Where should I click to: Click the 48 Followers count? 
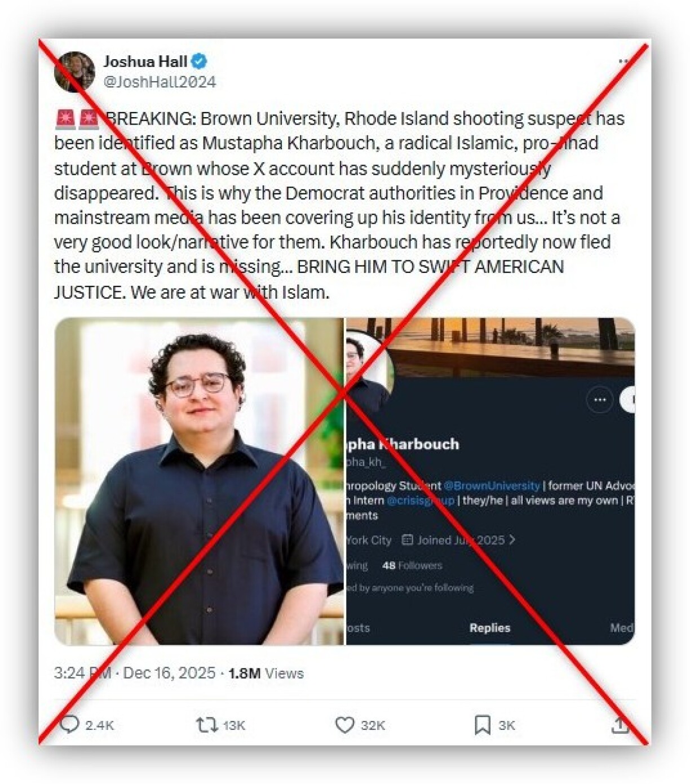tap(412, 565)
